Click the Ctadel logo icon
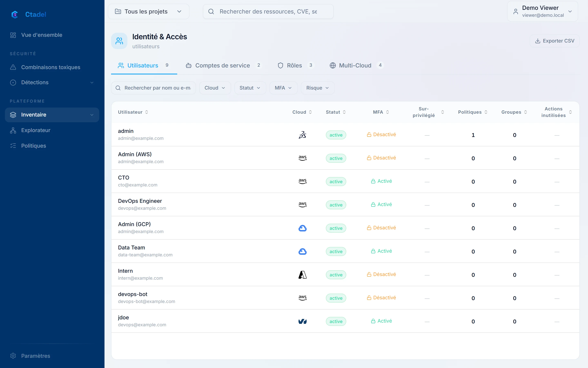The image size is (588, 368). [14, 14]
